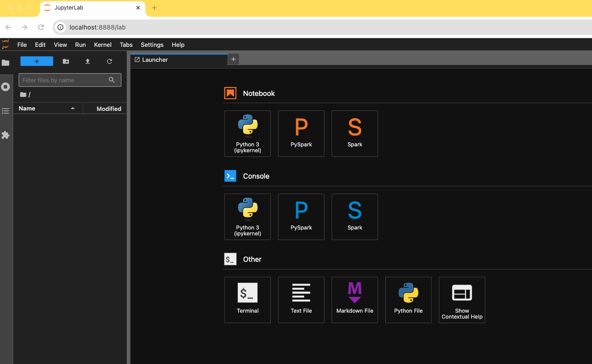This screenshot has width=592, height=364.
Task: Close the JupyterLab browser tab
Action: pos(138,8)
